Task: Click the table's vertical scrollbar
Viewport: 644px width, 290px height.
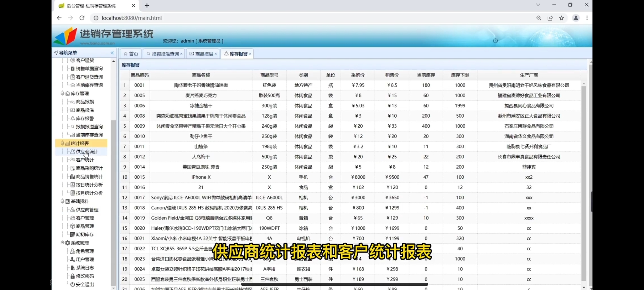Action: click(x=584, y=183)
